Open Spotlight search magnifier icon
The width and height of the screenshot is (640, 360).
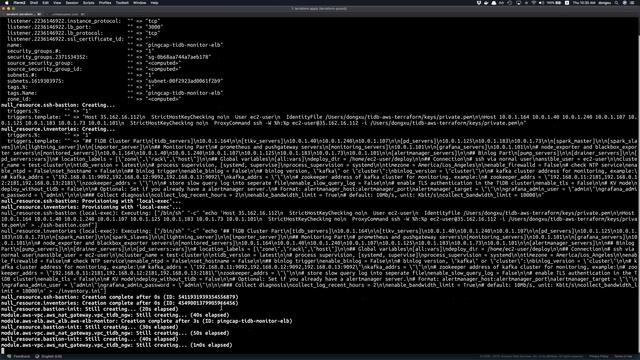tap(616, 2)
